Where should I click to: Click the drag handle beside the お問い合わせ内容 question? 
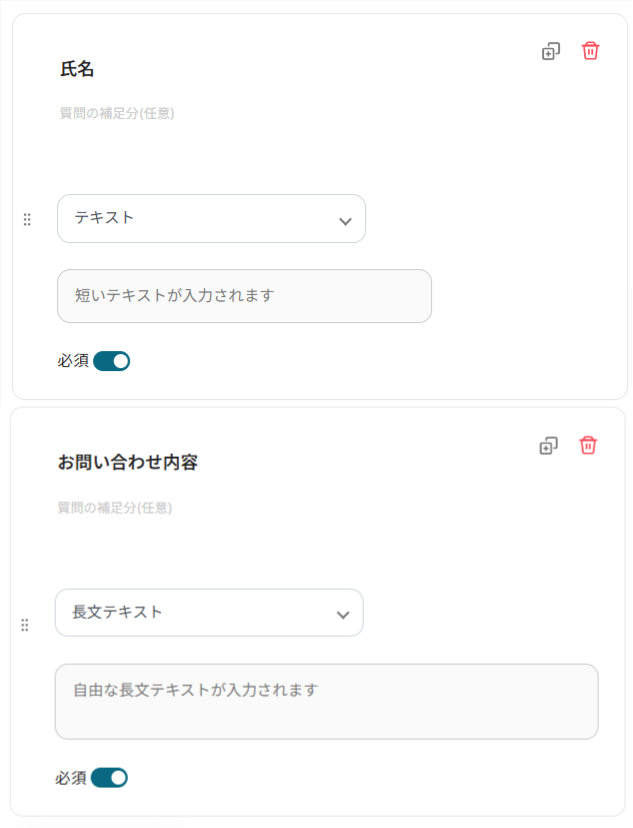[x=25, y=625]
